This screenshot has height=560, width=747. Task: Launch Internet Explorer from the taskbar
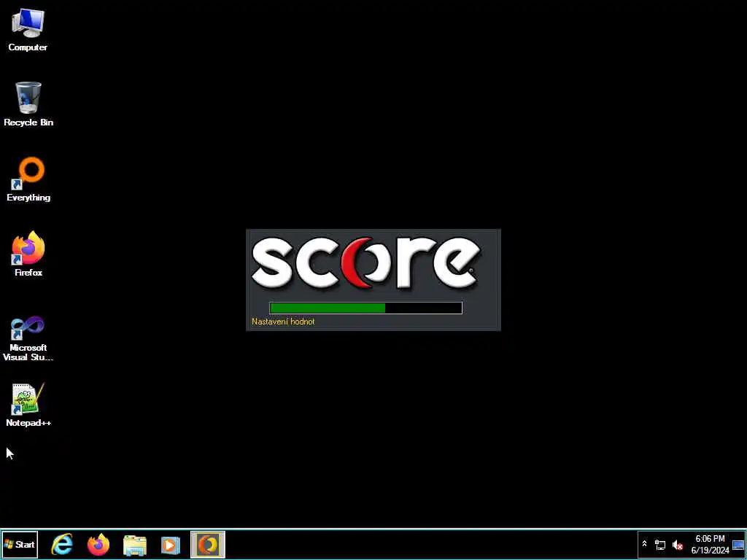62,544
